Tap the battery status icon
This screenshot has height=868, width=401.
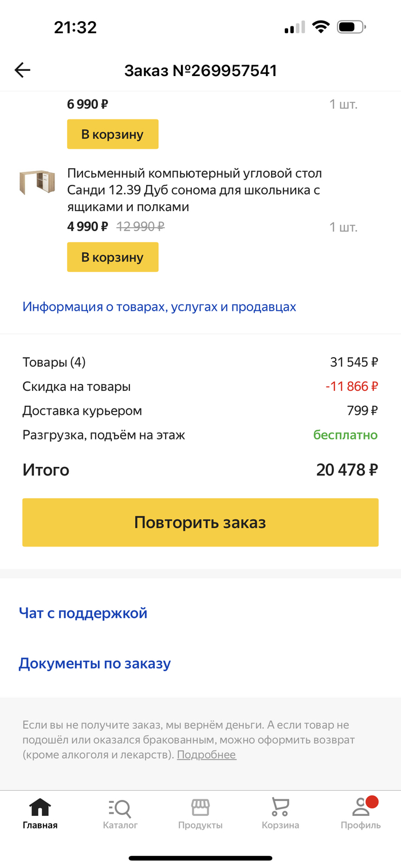351,27
